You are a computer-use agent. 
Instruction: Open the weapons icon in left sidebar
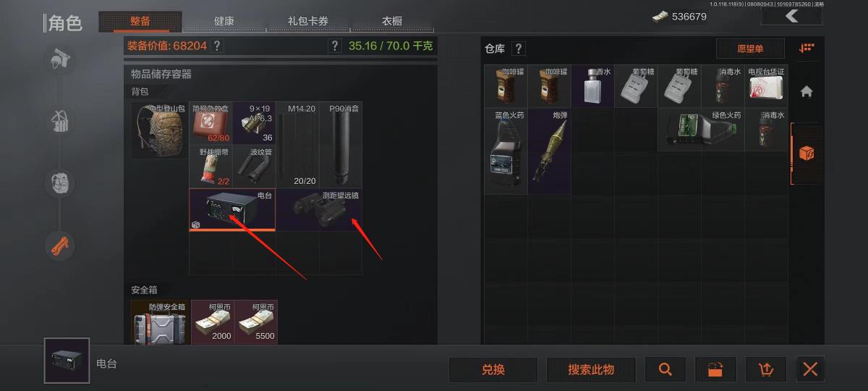(60, 59)
